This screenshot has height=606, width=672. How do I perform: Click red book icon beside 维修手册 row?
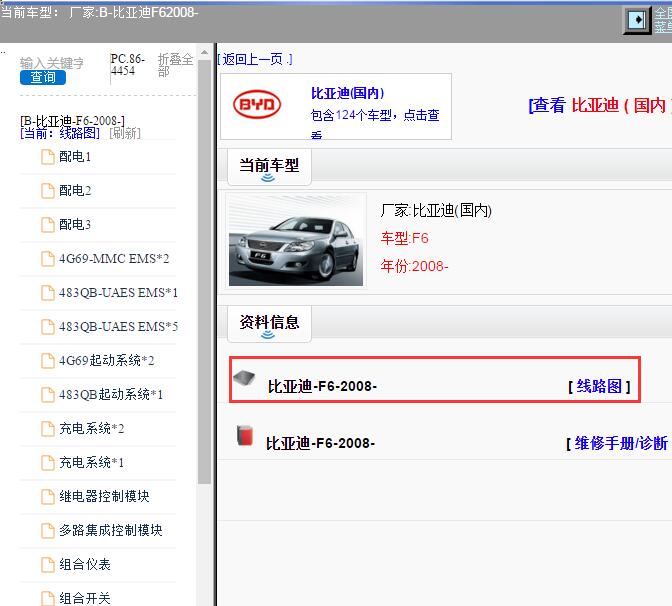tap(245, 435)
